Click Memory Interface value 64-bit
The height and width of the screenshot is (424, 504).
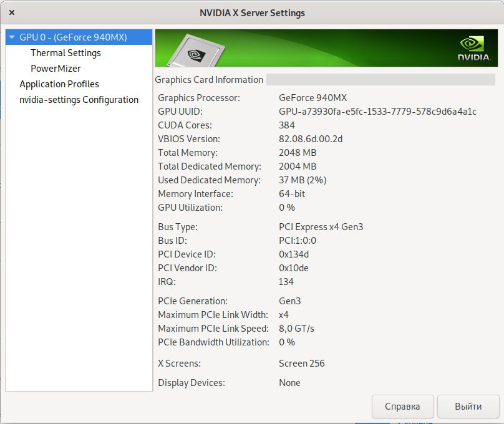point(292,194)
